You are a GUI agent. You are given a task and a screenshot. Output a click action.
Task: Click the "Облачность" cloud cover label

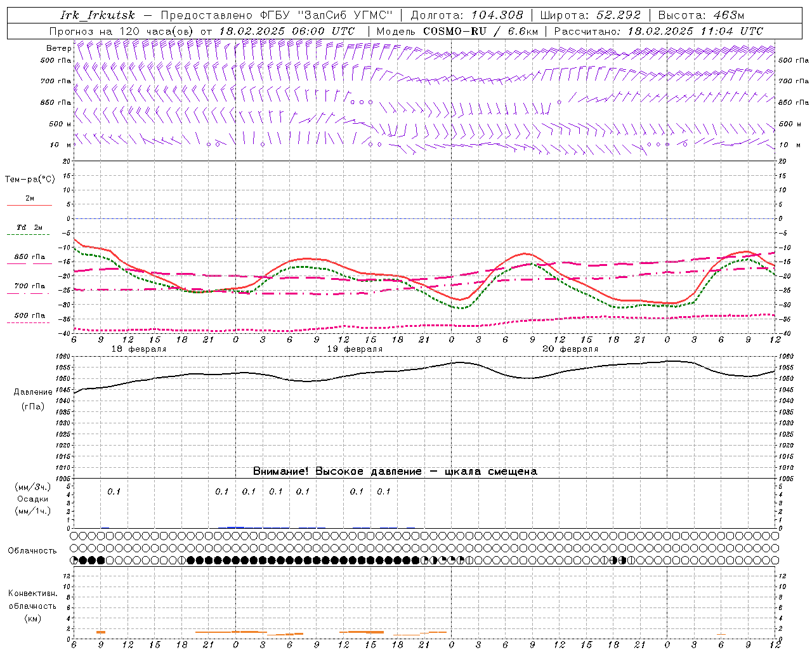coord(32,551)
